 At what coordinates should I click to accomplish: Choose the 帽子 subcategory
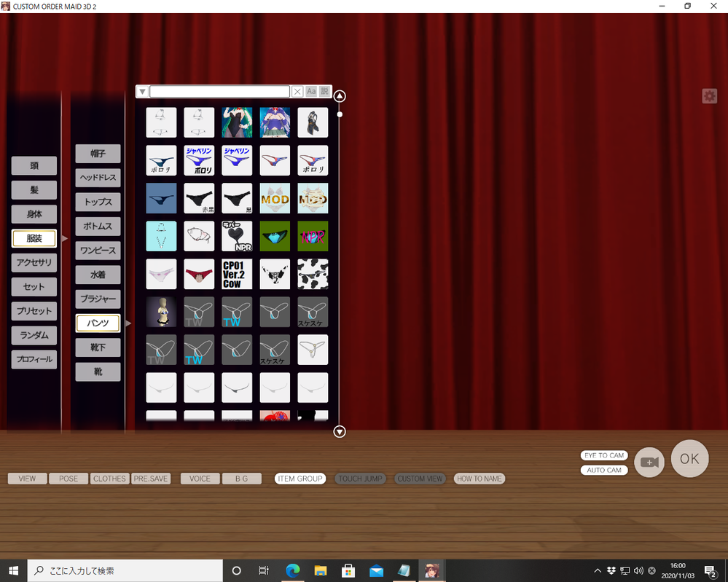(x=98, y=154)
